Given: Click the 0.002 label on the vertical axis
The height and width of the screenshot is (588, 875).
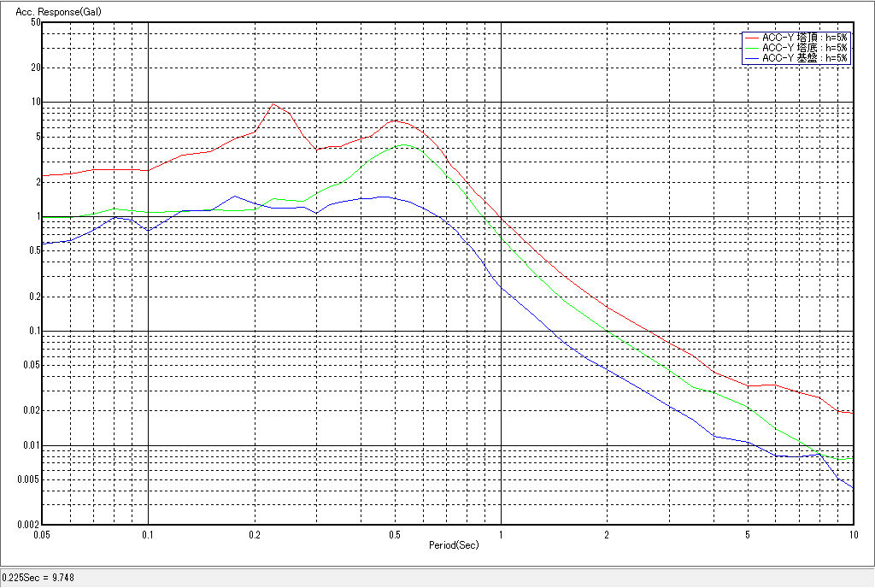Looking at the screenshot, I should (x=29, y=525).
